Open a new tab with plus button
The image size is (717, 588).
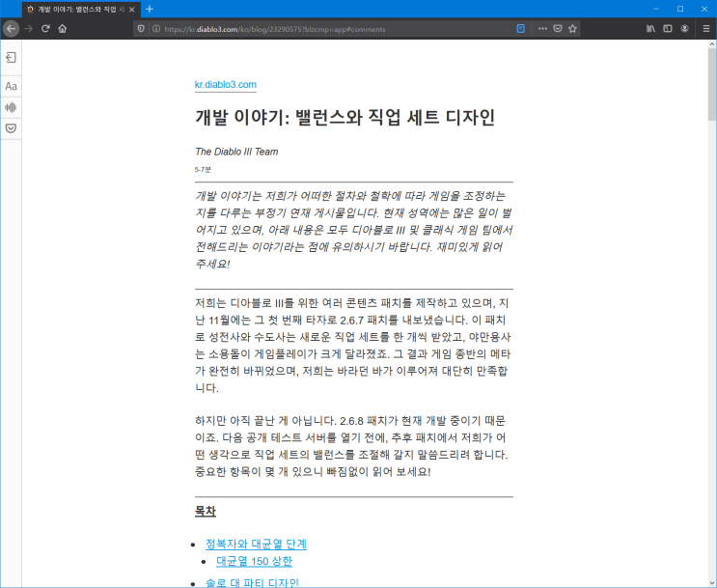150,9
